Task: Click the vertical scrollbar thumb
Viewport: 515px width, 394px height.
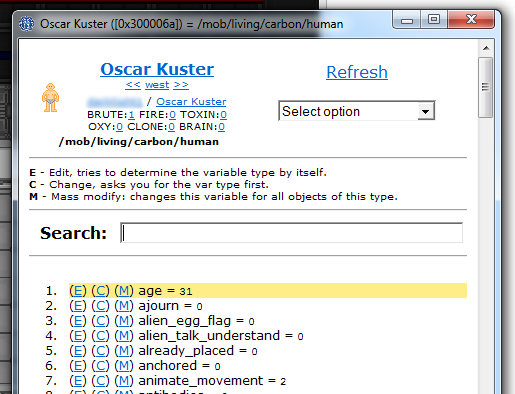Action: (486, 87)
